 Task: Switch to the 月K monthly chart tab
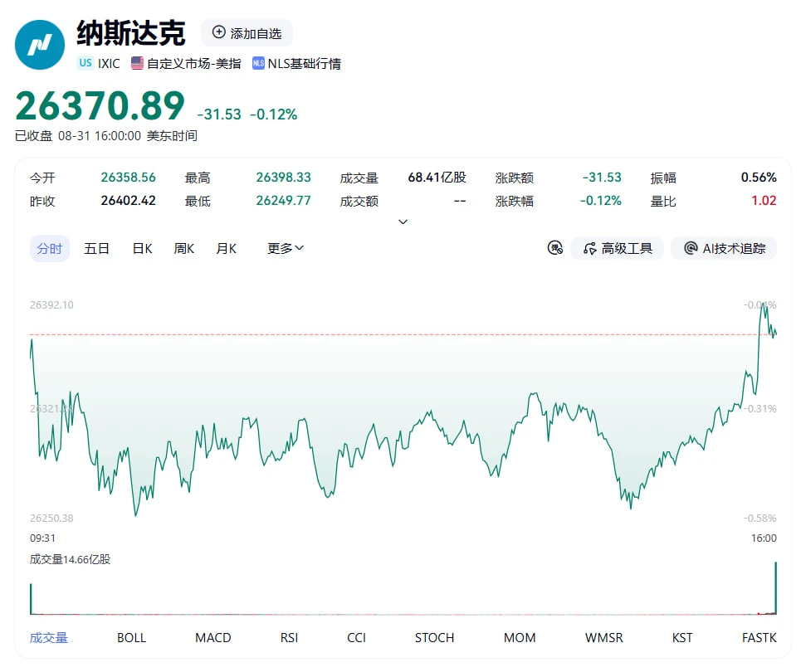click(x=227, y=249)
